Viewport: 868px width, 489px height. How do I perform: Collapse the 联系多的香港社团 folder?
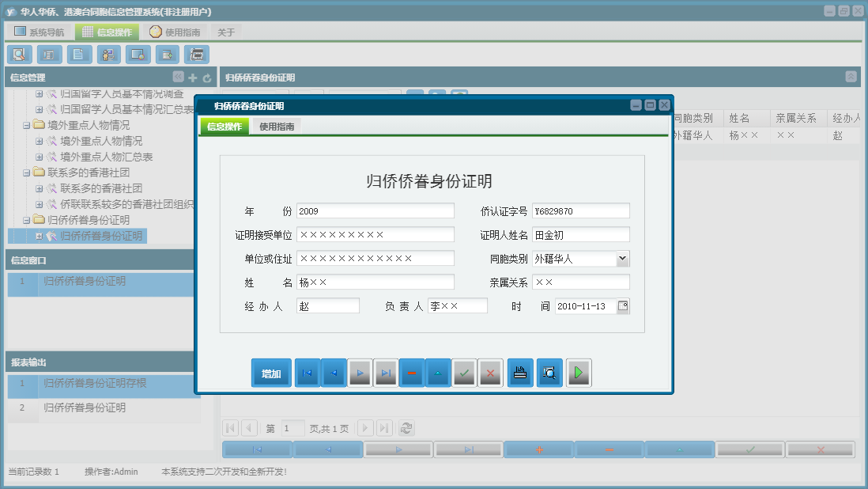point(26,173)
